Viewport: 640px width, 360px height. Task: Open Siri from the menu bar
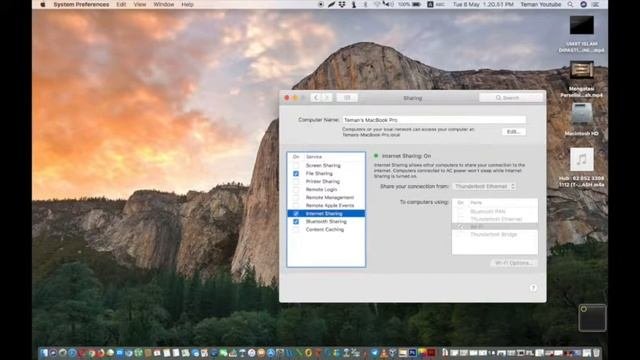point(583,4)
